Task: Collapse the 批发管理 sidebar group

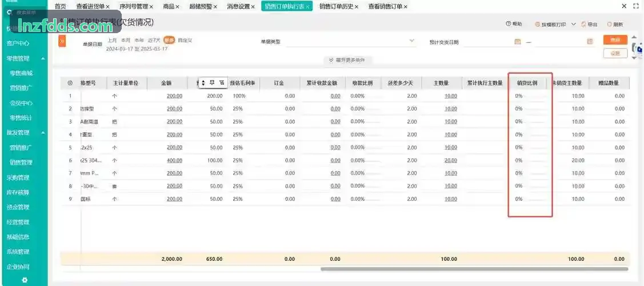Action: pyautogui.click(x=43, y=133)
